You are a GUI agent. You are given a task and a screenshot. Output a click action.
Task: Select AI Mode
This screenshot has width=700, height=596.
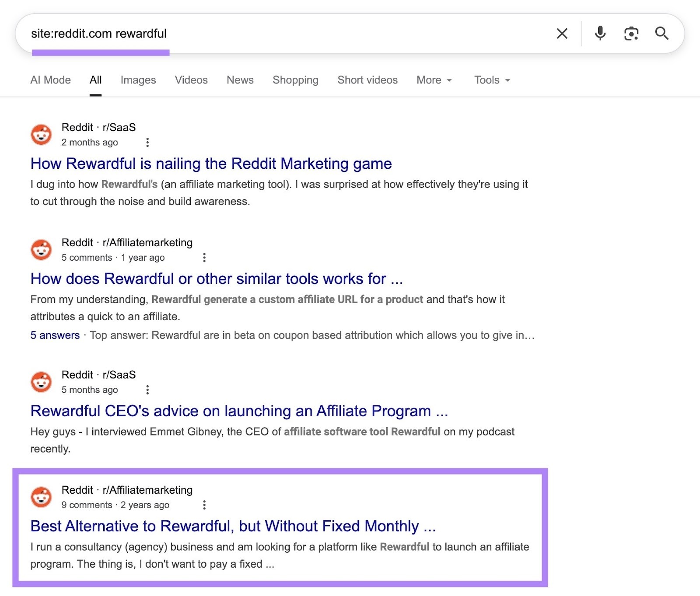pyautogui.click(x=50, y=80)
